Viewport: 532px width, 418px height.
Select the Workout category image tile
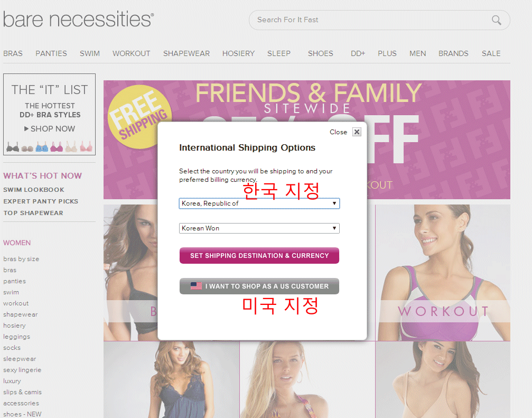pyautogui.click(x=443, y=272)
